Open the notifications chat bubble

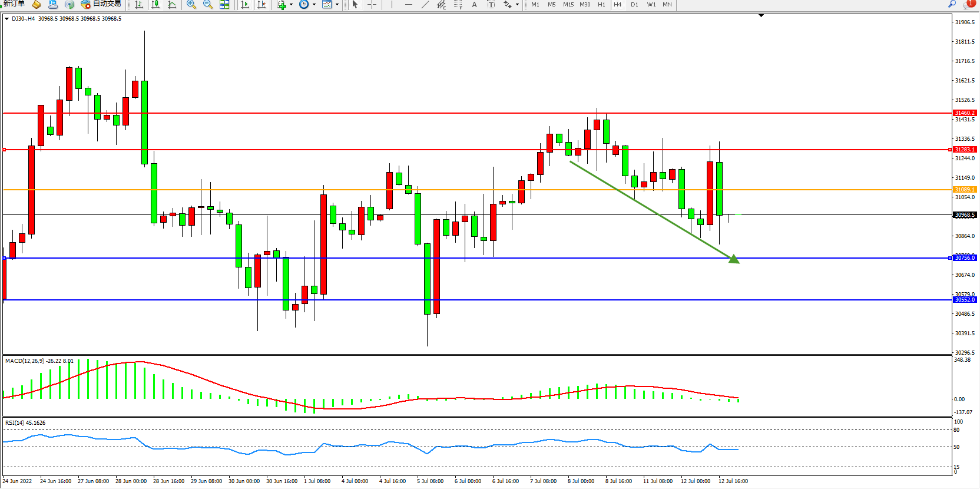969,5
